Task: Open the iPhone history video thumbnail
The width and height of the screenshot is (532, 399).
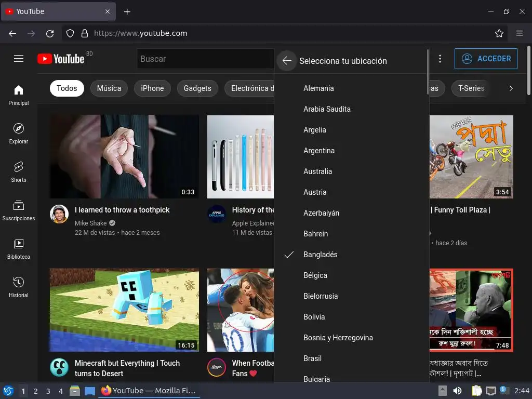Action: pos(241,156)
